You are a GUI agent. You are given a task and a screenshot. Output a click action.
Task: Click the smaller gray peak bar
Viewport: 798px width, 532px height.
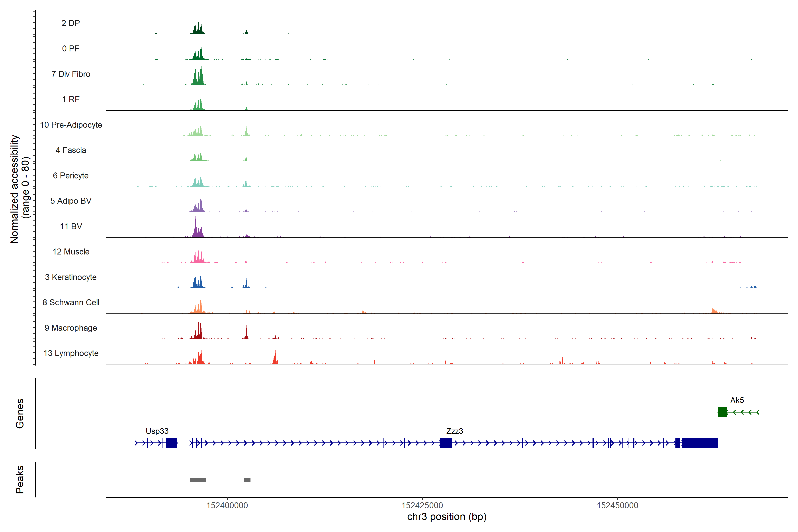click(x=247, y=480)
